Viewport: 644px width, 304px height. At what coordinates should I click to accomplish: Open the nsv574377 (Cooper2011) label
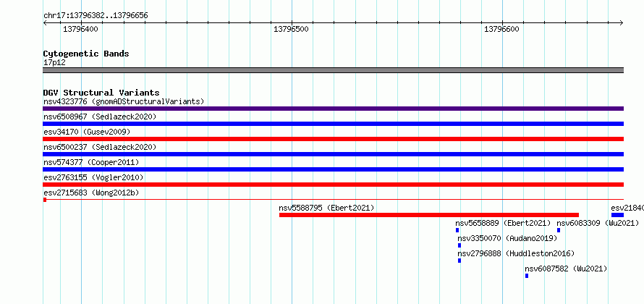click(x=91, y=162)
